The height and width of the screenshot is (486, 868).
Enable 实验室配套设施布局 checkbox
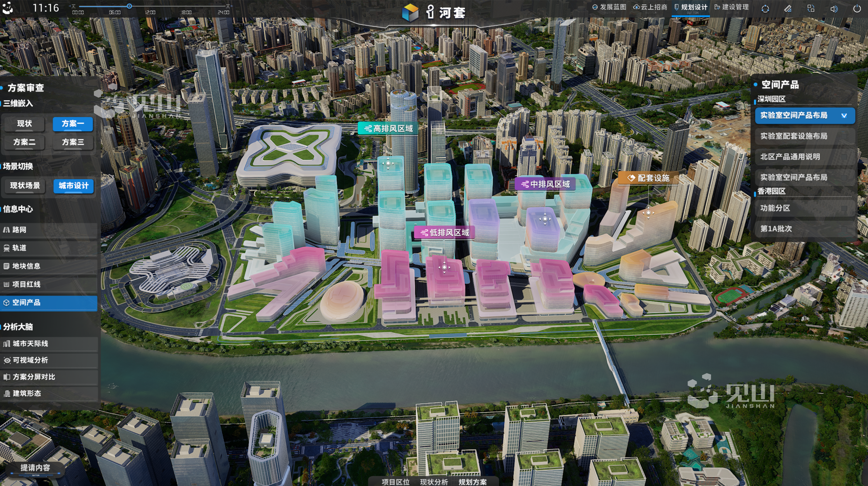click(x=844, y=136)
